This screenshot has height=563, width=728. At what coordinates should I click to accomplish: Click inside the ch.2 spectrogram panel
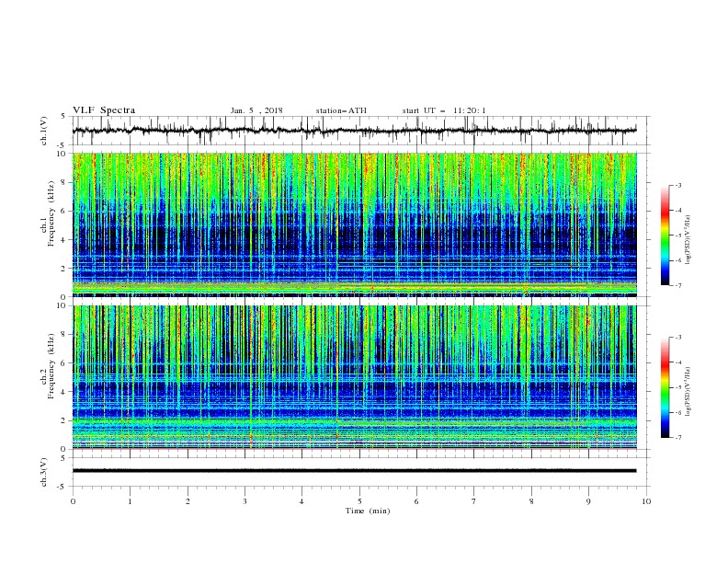point(355,377)
